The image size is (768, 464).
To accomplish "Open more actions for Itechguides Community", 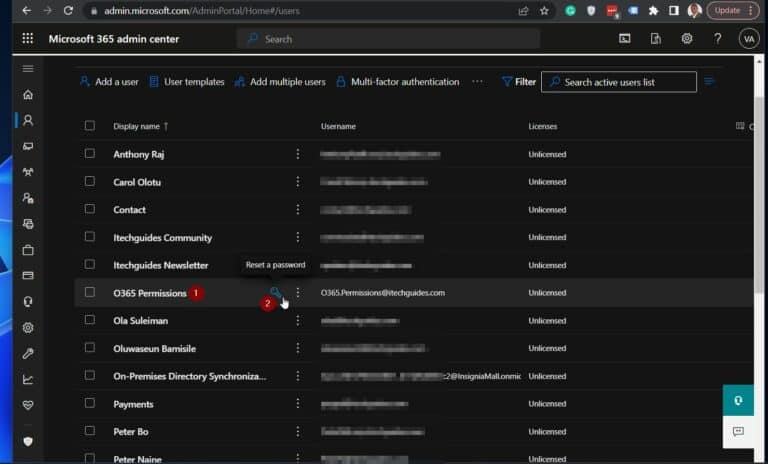I will pyautogui.click(x=298, y=237).
